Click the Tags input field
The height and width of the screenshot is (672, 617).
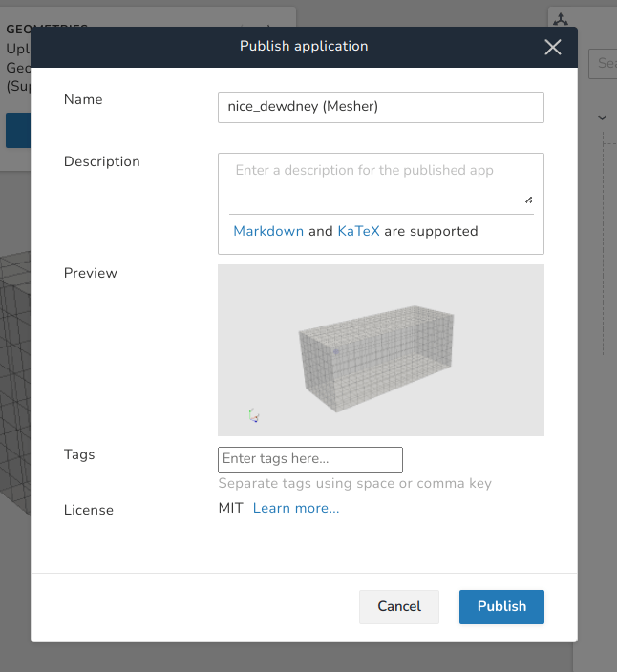point(310,459)
